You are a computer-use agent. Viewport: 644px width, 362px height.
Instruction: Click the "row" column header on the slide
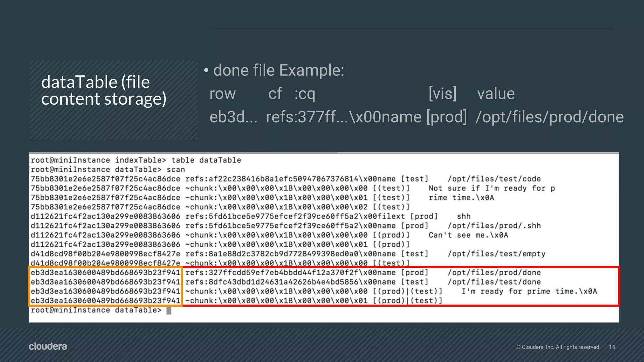223,94
